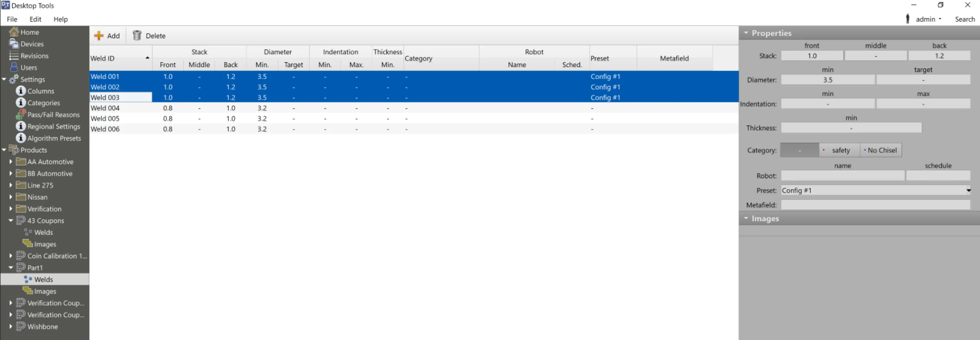Collapse the Settings tree node
This screenshot has height=340, width=980.
[4, 79]
